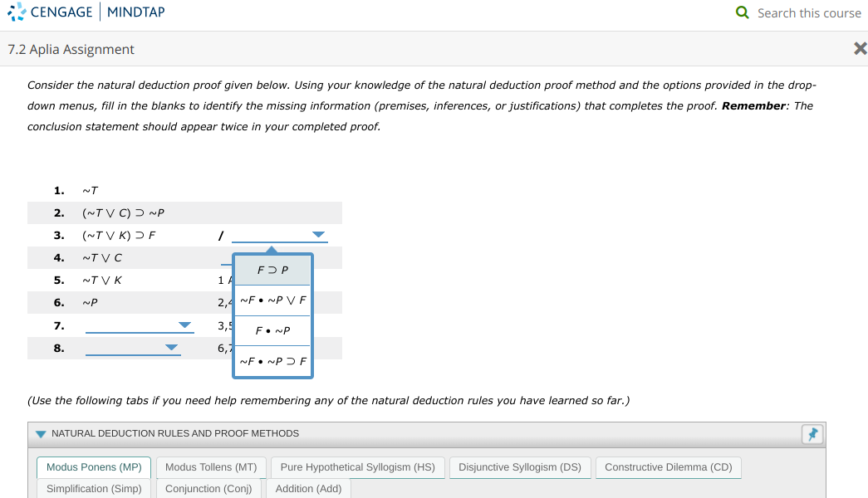
Task: Open the Constructive Dilemma (CD) tab
Action: click(668, 466)
